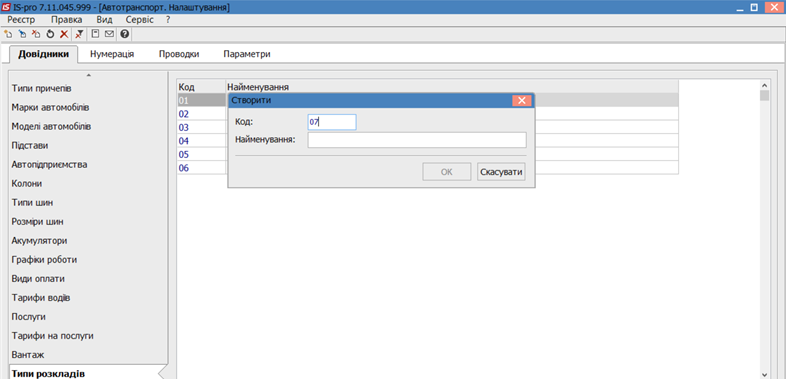Select Тарифи на послуги in the sidebar
The height and width of the screenshot is (379, 786).
53,336
